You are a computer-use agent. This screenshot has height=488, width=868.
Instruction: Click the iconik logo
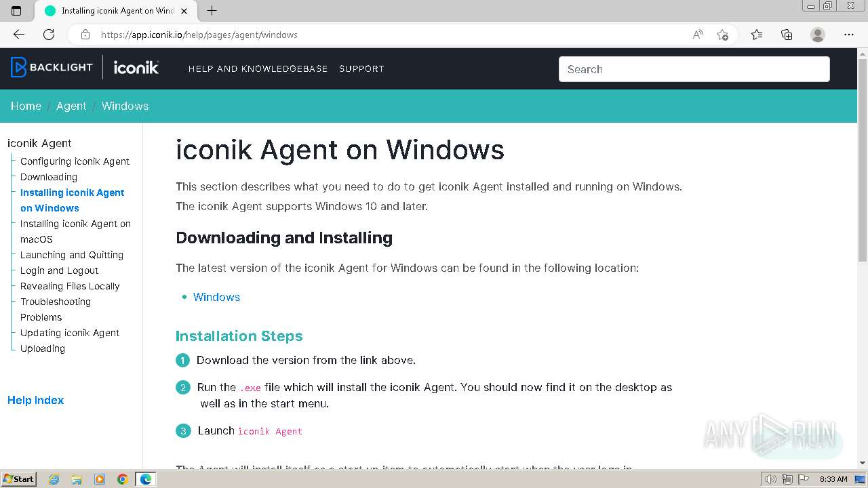coord(136,67)
